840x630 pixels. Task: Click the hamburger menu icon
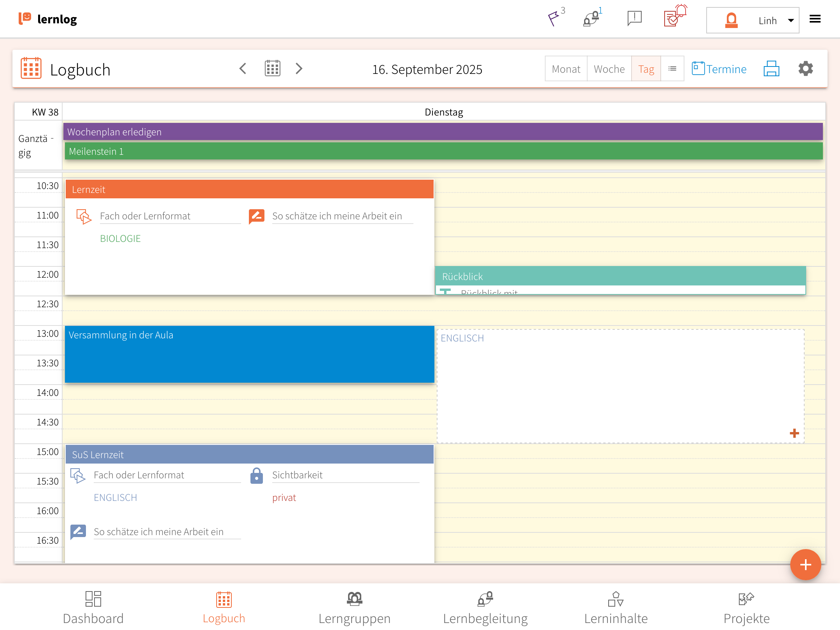coord(815,19)
